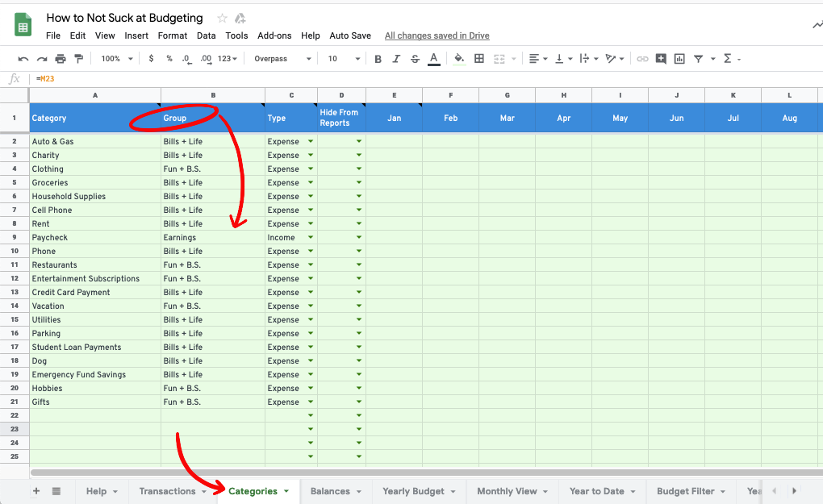823x504 pixels.
Task: Open the Auto Save menu
Action: tap(350, 35)
